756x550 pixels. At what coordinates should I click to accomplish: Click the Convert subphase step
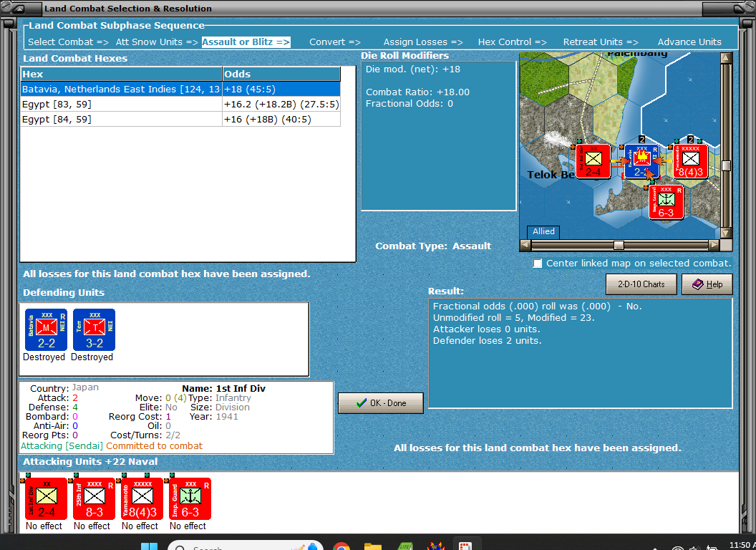[x=334, y=42]
